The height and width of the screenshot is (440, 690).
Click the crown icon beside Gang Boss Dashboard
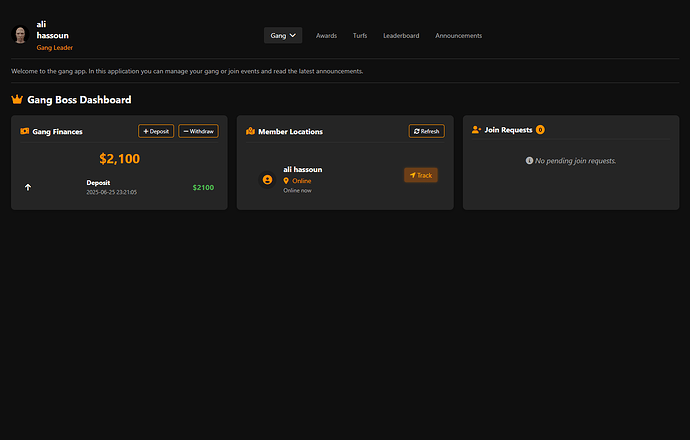(17, 99)
